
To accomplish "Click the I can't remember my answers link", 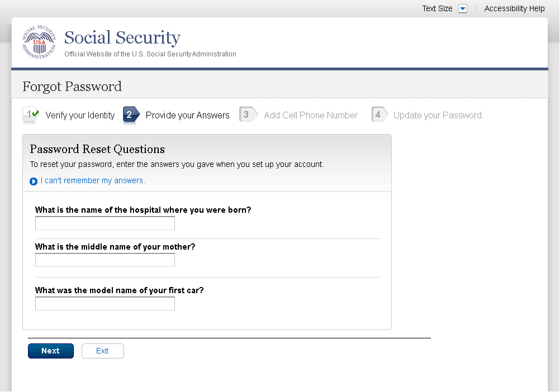I will [x=93, y=180].
